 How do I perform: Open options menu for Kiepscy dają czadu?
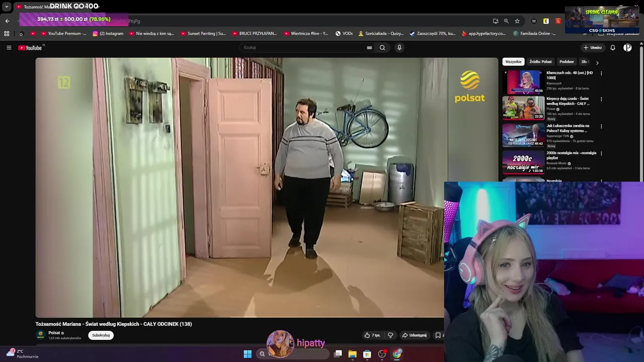pos(601,99)
